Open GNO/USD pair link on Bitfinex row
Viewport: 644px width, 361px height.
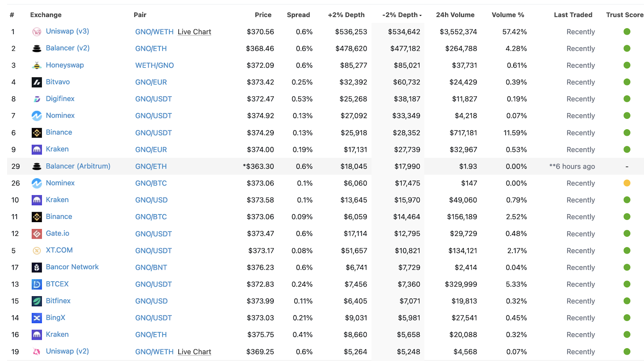click(x=151, y=301)
